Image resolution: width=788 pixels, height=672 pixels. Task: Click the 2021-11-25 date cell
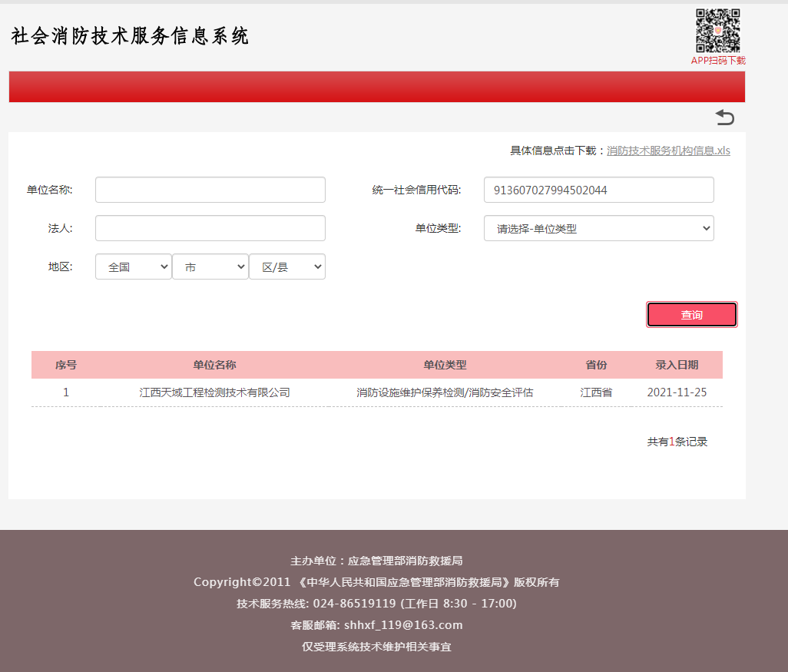[x=677, y=392]
